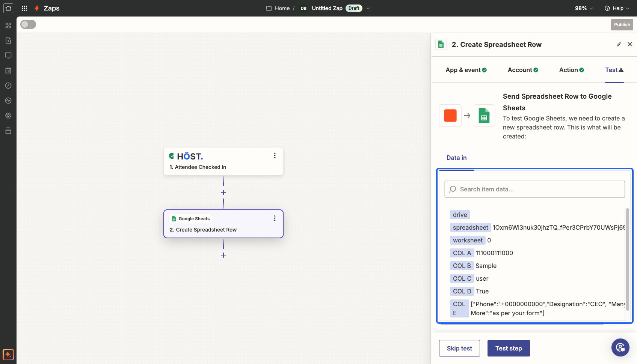The height and width of the screenshot is (364, 637).
Task: Expand the Untitled Zap name dropdown
Action: click(368, 8)
